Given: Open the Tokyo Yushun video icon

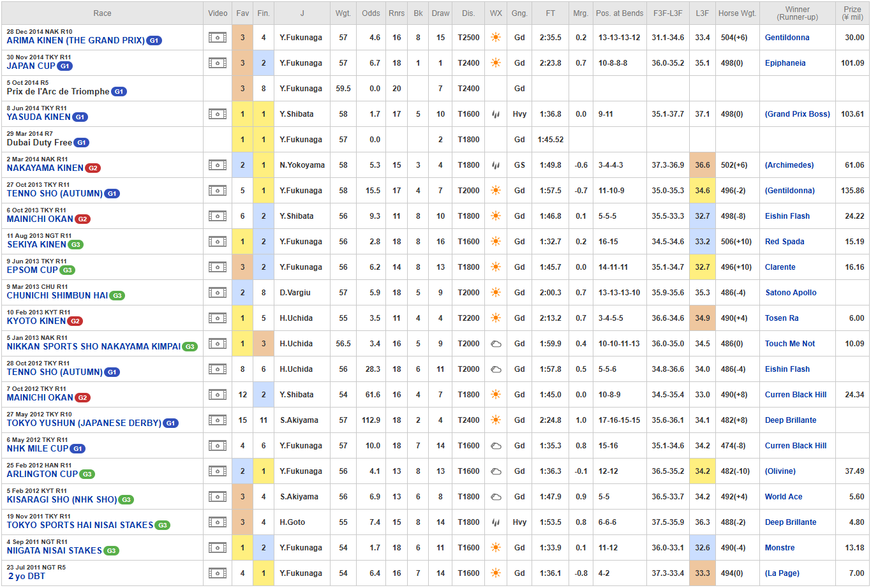Looking at the screenshot, I should coord(218,420).
